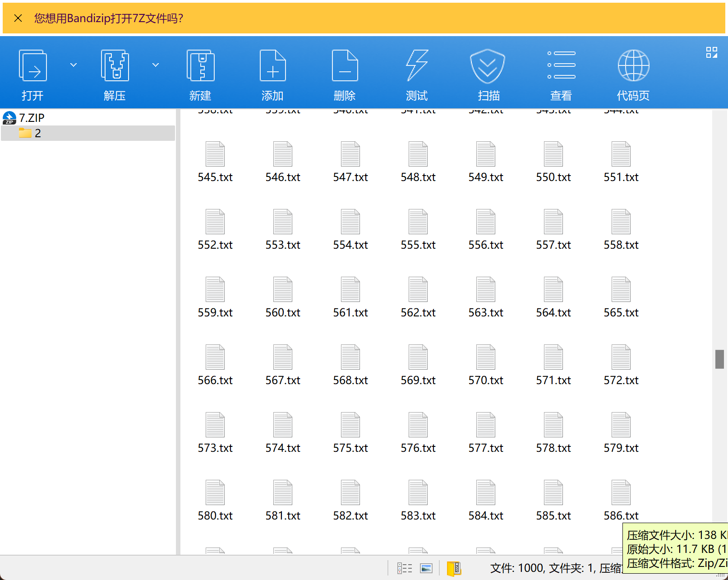This screenshot has width=728, height=580.
Task: Select file 576.txt
Action: [418, 433]
